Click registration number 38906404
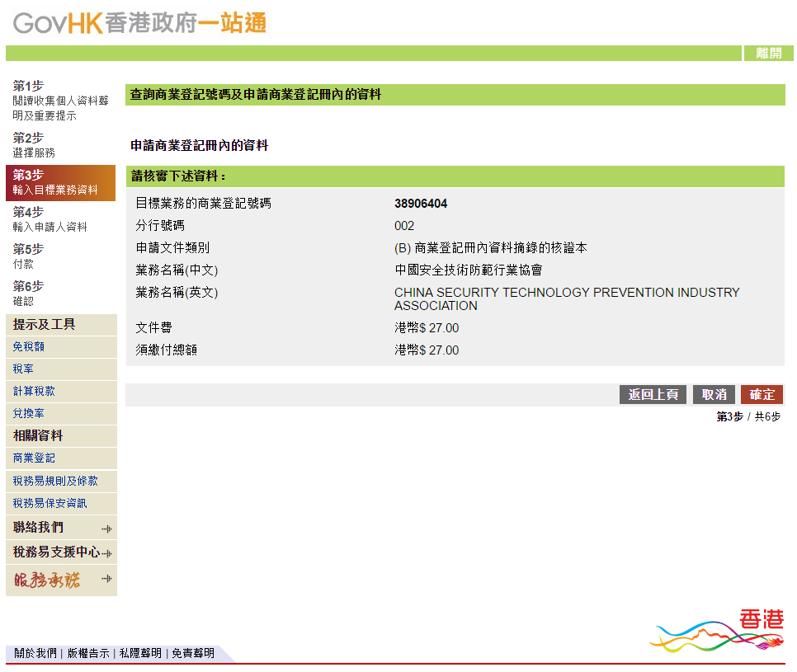 421,204
